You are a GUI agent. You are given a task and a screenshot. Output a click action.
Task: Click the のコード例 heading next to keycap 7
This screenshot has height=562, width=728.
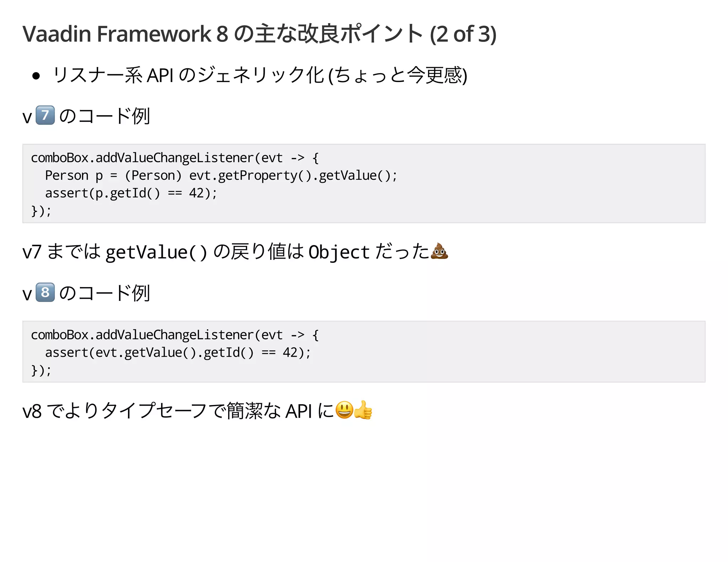[105, 116]
